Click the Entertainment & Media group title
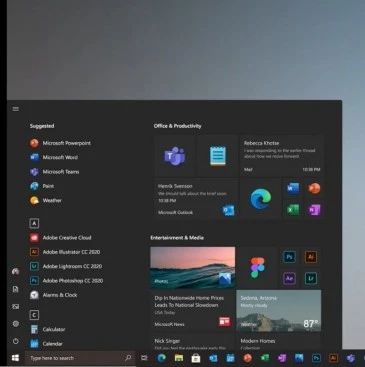Image resolution: width=365 pixels, height=367 pixels. pos(177,238)
